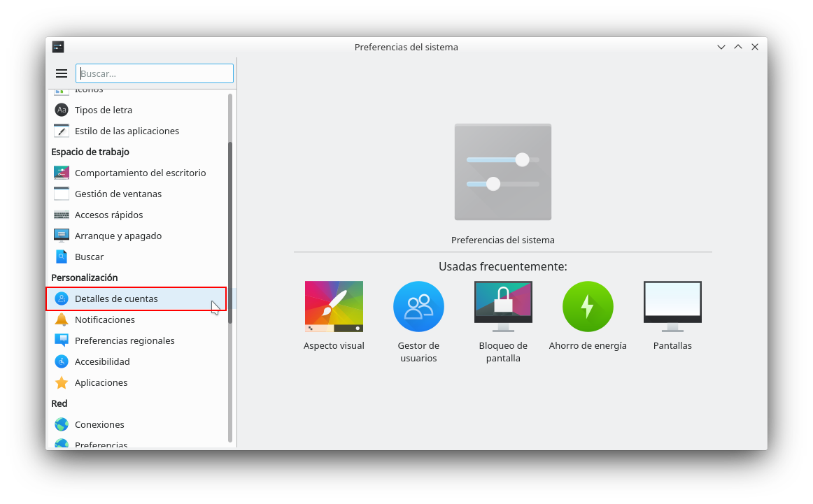The width and height of the screenshot is (813, 504).
Task: Open Gestor de usuarios icon
Action: [418, 306]
